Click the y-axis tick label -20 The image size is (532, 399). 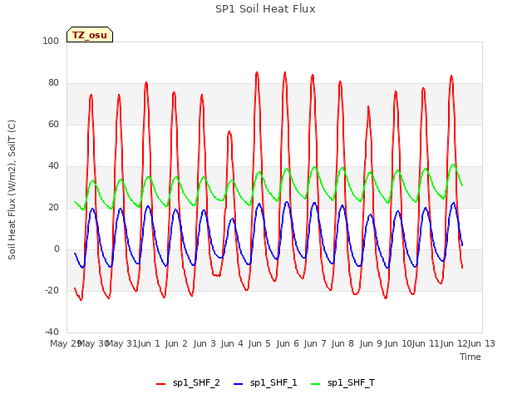(x=52, y=291)
